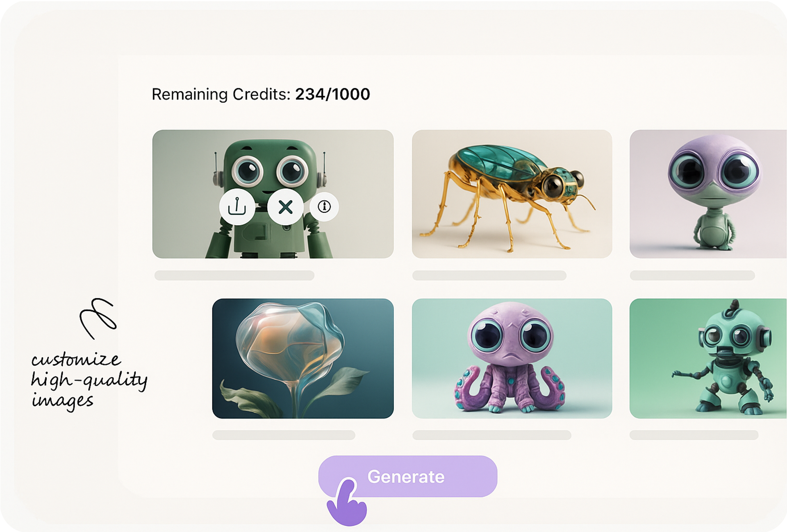Click the caption bar under teal robot
The image size is (787, 532).
coord(694,435)
